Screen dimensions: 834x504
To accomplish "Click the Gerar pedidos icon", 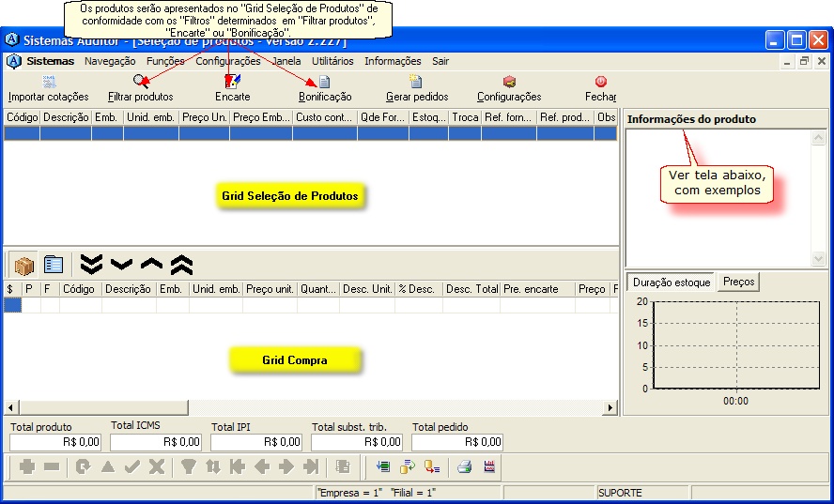I will [x=416, y=83].
